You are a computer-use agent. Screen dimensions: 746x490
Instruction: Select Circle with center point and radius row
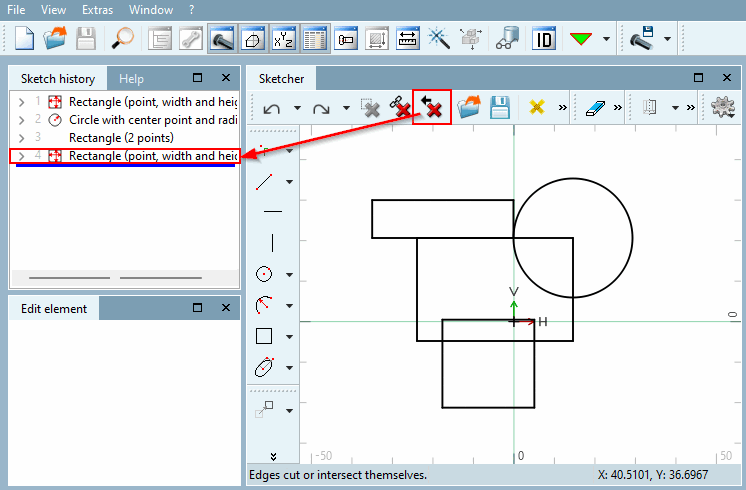pos(125,120)
